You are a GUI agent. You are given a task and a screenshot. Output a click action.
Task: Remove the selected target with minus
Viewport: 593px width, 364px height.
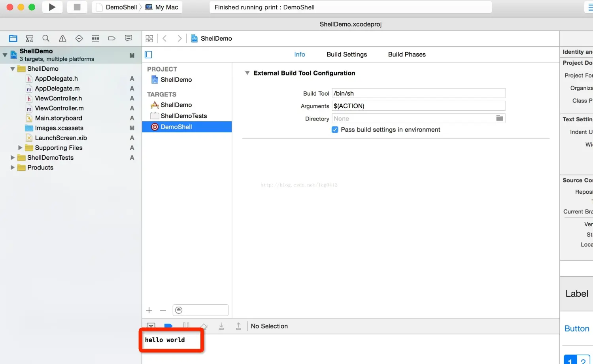pos(163,310)
